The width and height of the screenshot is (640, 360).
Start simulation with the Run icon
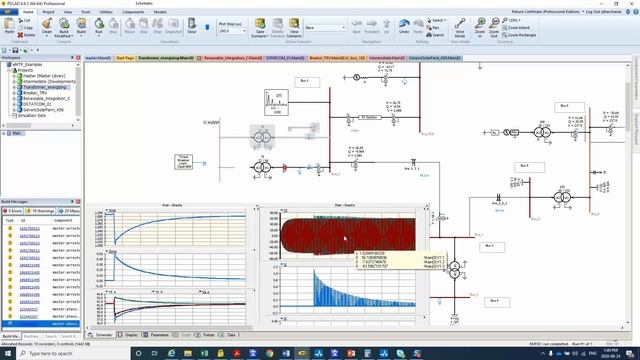99,24
